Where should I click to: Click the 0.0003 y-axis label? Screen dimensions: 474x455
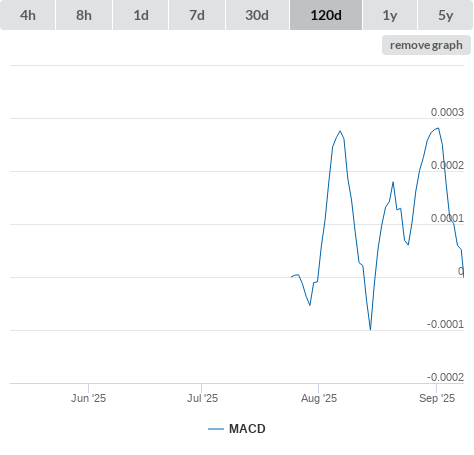tap(447, 112)
